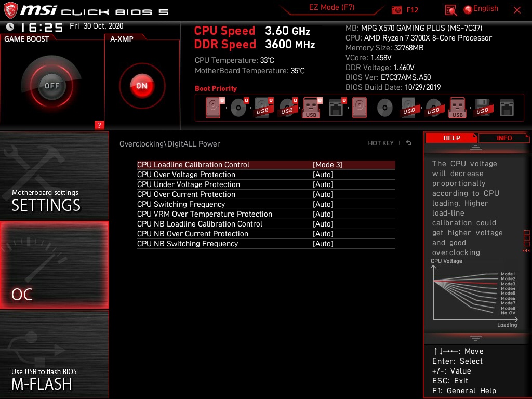Select the legacy USB hard disk boot icon without U badge
Image resolution: width=532 pixels, height=399 pixels.
[409, 108]
